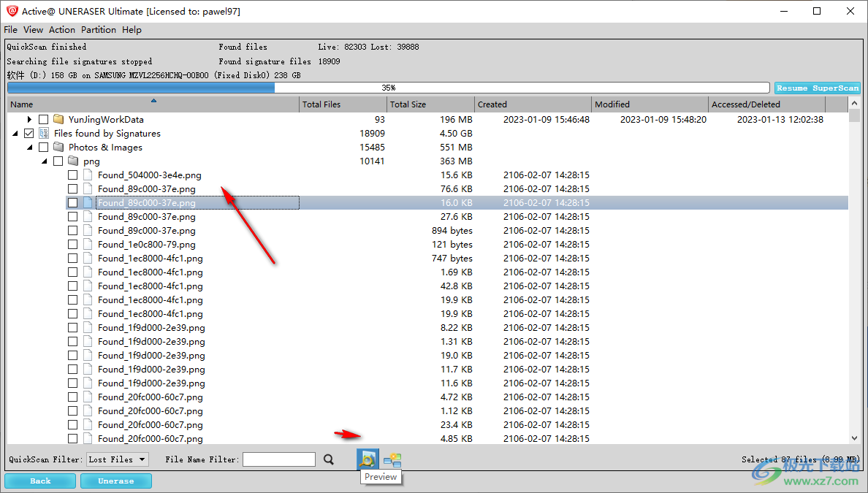This screenshot has height=493, width=868.
Task: Tick the YunJingWorkData checkbox
Action: click(x=43, y=119)
